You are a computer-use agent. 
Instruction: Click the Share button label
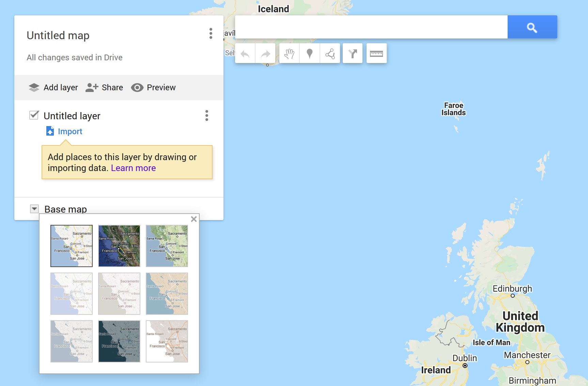(x=112, y=88)
